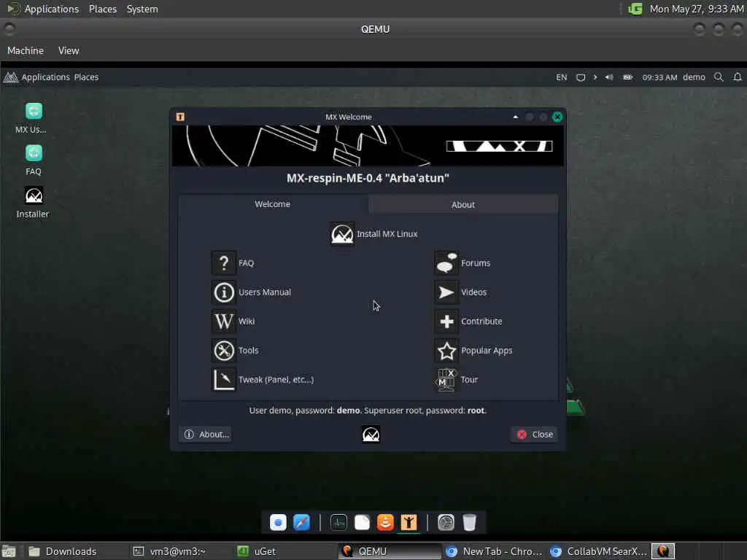Click the About... button
Screen dimensions: 747x560
206,435
